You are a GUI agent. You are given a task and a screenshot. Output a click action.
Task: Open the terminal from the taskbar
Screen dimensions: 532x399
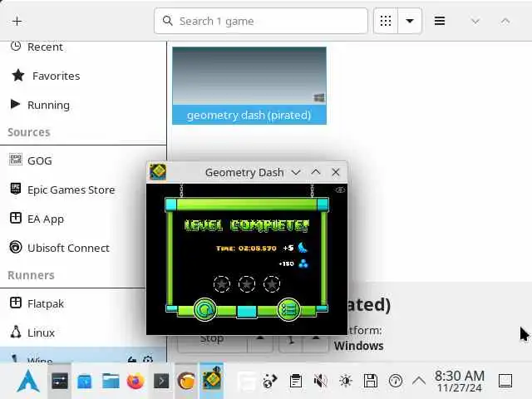click(x=161, y=381)
